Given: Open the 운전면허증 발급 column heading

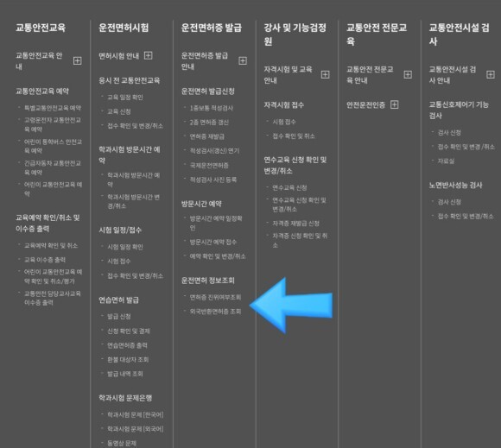Looking at the screenshot, I should pyautogui.click(x=212, y=28).
